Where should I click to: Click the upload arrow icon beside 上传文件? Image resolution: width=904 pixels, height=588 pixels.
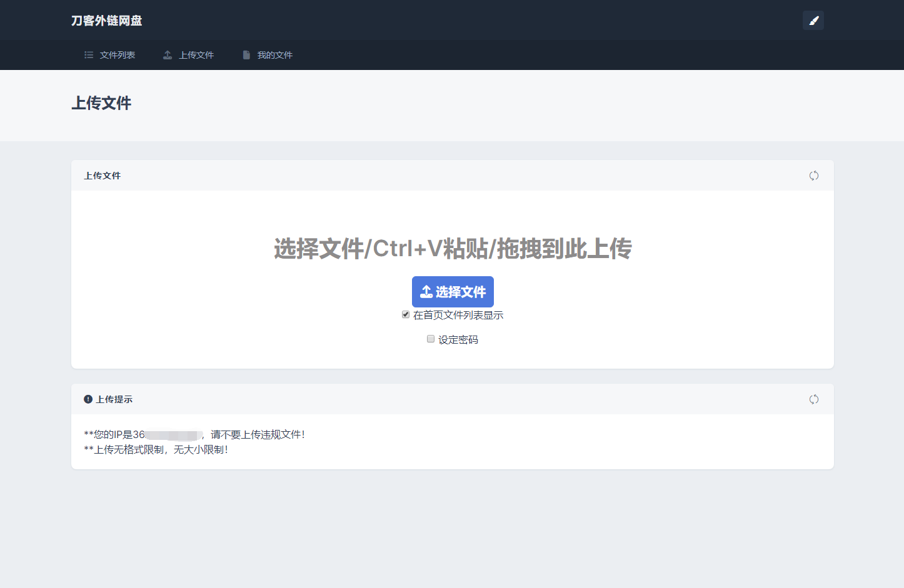point(167,55)
